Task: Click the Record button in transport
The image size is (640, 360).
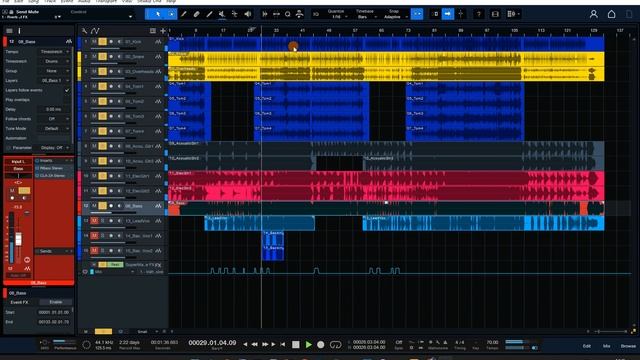Action: coord(321,345)
